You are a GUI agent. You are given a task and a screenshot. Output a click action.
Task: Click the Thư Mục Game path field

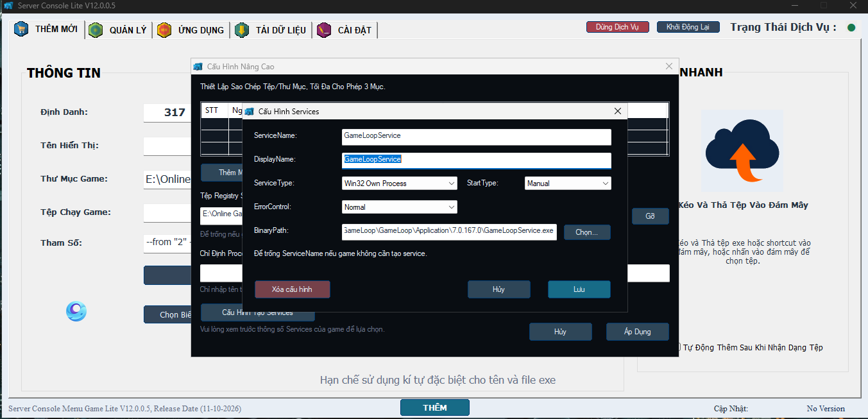point(169,180)
